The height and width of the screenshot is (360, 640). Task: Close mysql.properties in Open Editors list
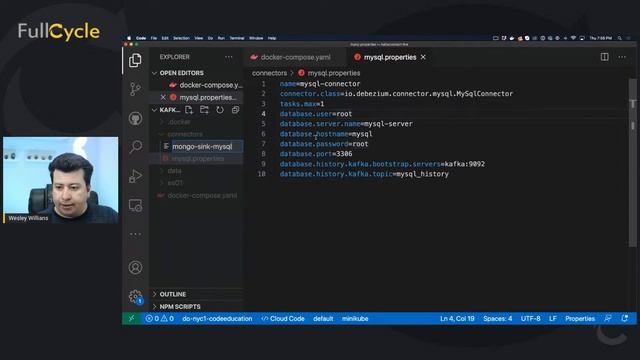coord(163,97)
